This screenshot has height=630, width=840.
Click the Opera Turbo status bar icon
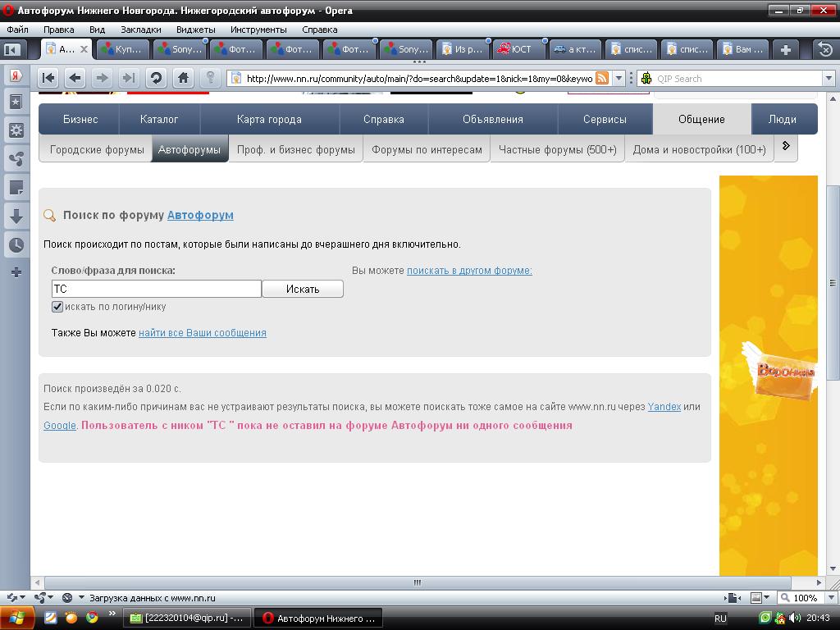click(x=67, y=597)
